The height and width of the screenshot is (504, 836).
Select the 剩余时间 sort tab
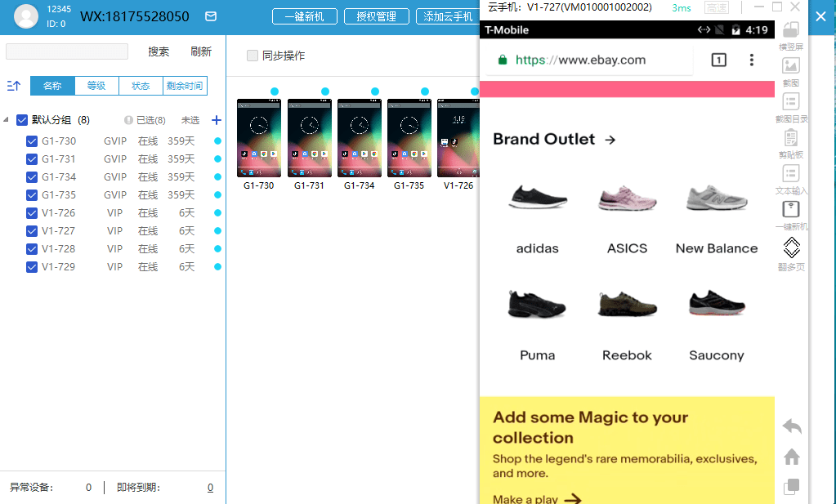[x=185, y=86]
